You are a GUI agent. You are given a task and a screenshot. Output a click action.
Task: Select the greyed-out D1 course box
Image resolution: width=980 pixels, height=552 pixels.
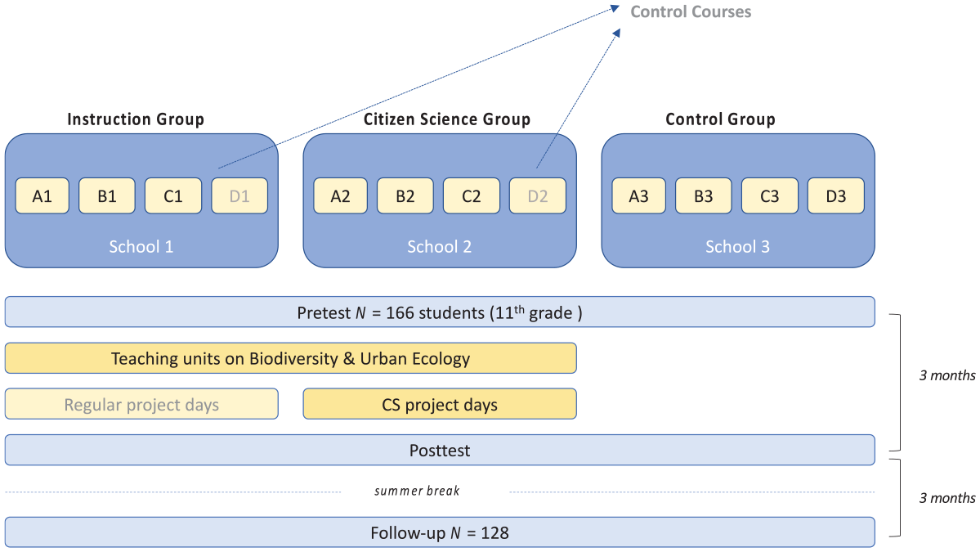coord(239,195)
